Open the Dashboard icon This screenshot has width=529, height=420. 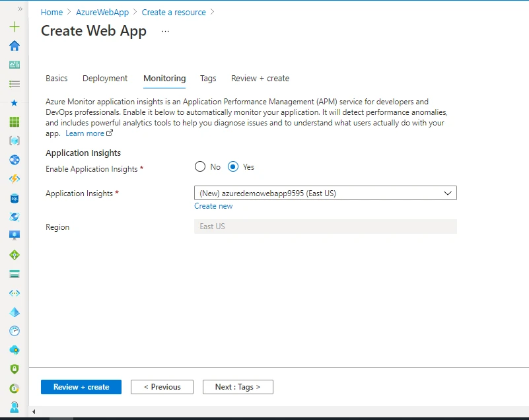tap(14, 64)
